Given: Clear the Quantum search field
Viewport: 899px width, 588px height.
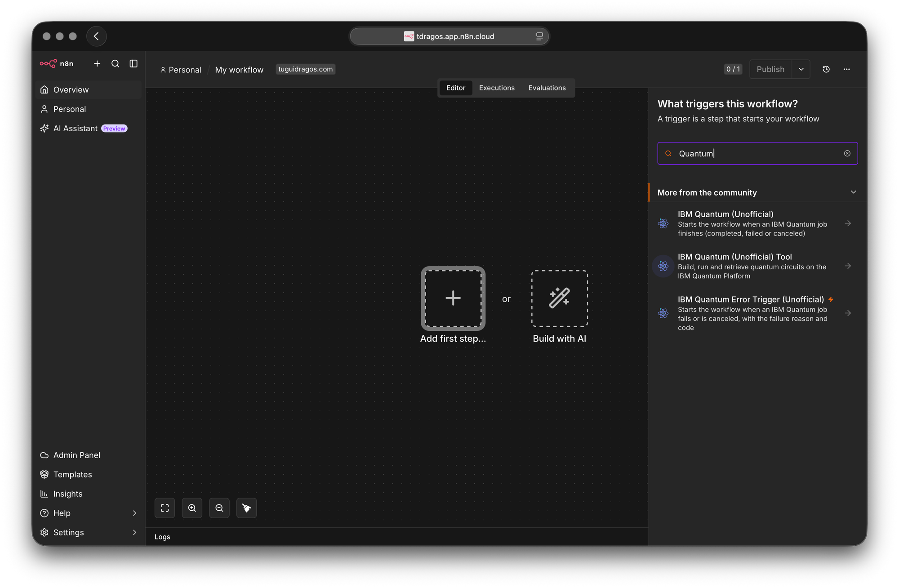Looking at the screenshot, I should click(x=847, y=154).
